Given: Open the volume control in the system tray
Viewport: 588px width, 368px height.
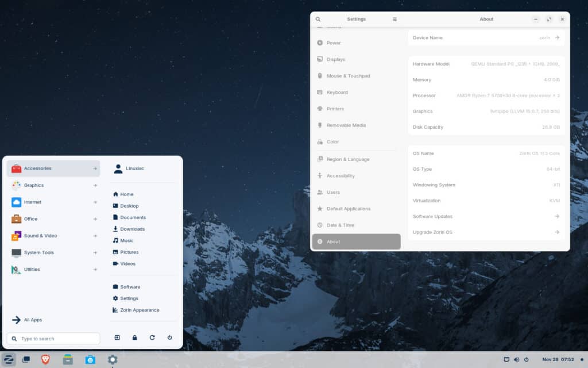Looking at the screenshot, I should click(x=516, y=361).
